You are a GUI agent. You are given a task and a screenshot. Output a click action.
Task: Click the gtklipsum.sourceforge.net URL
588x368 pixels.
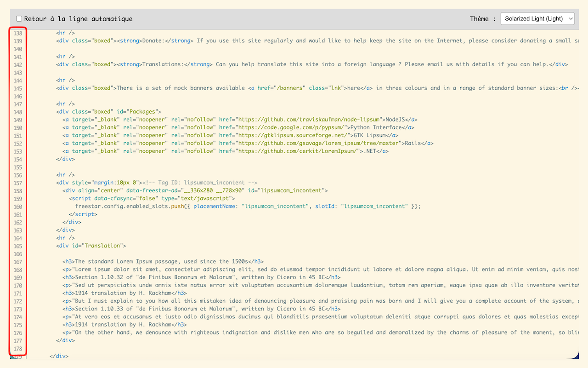pos(293,135)
